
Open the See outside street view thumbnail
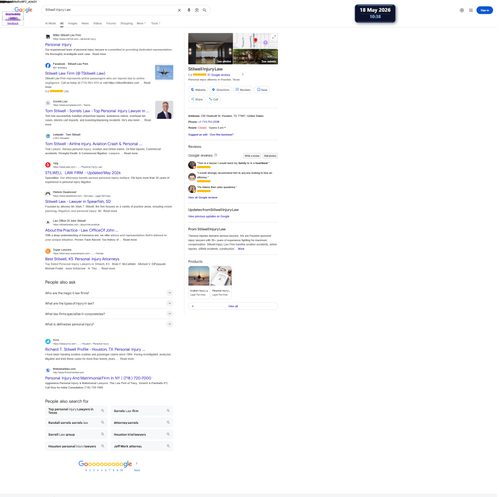(257, 57)
